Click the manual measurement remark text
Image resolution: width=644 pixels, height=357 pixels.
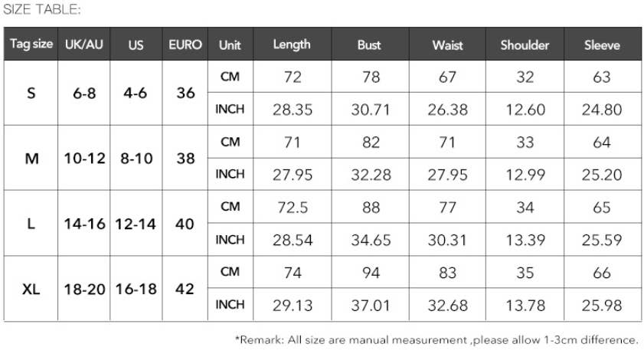click(436, 339)
